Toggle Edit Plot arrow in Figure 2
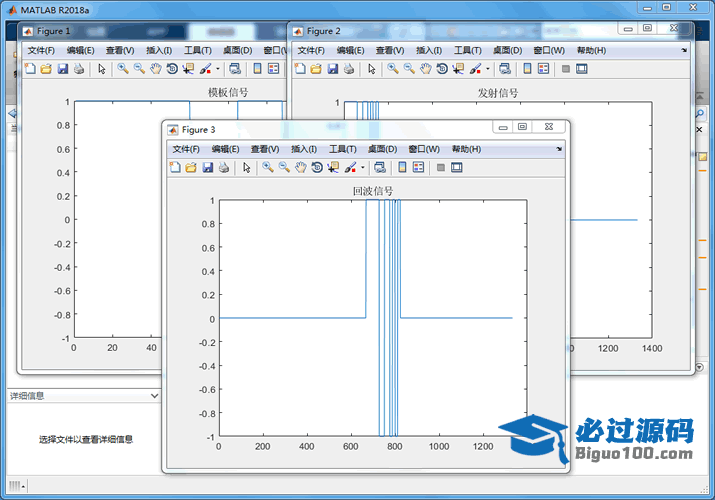The image size is (715, 500). (372, 69)
